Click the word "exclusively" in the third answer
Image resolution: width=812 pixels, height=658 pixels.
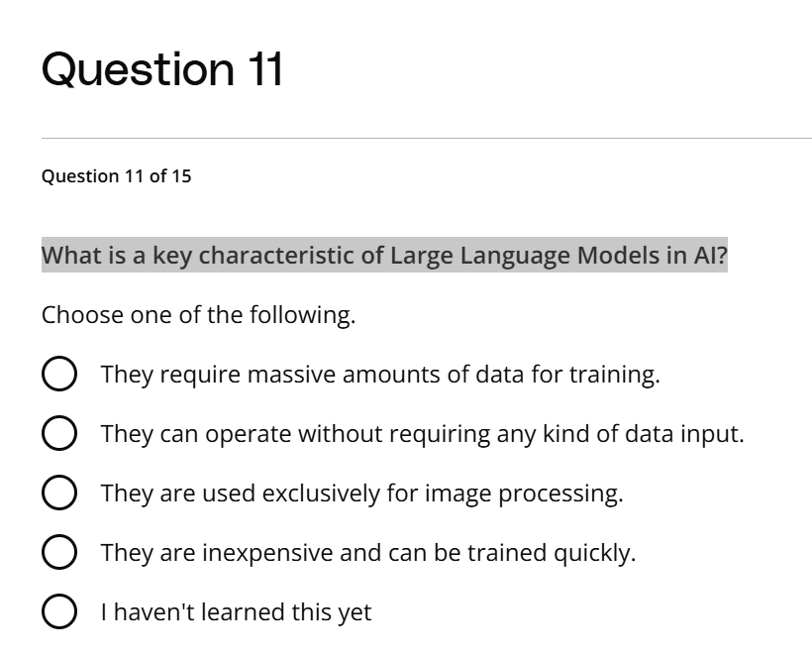click(321, 493)
